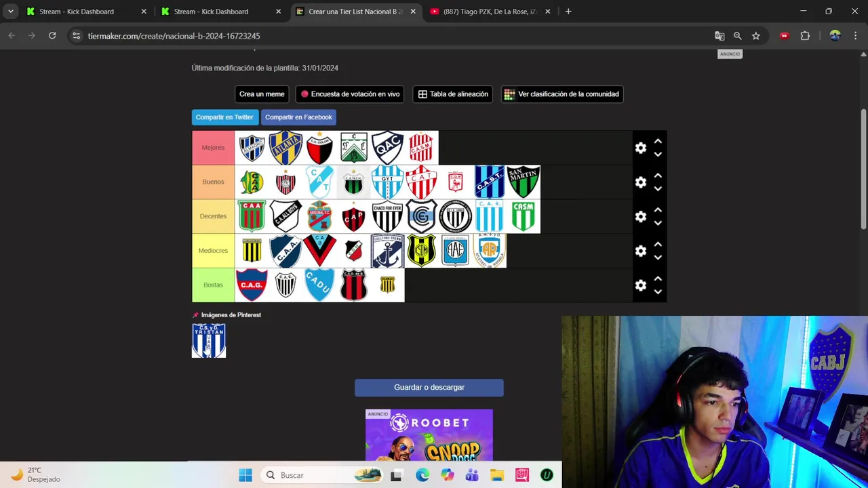The width and height of the screenshot is (868, 488).
Task: Open settings gear for Bostas tier
Action: pyautogui.click(x=641, y=285)
